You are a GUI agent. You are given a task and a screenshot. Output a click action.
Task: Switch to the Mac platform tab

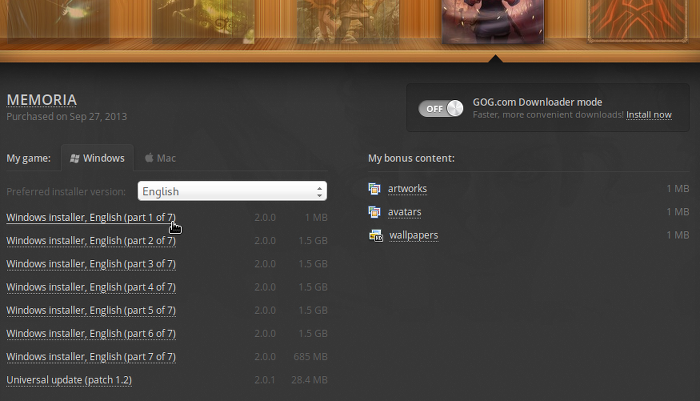point(160,158)
